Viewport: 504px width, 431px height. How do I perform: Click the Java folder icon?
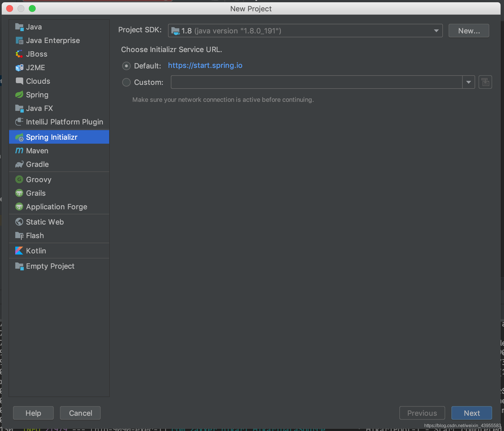tap(19, 27)
